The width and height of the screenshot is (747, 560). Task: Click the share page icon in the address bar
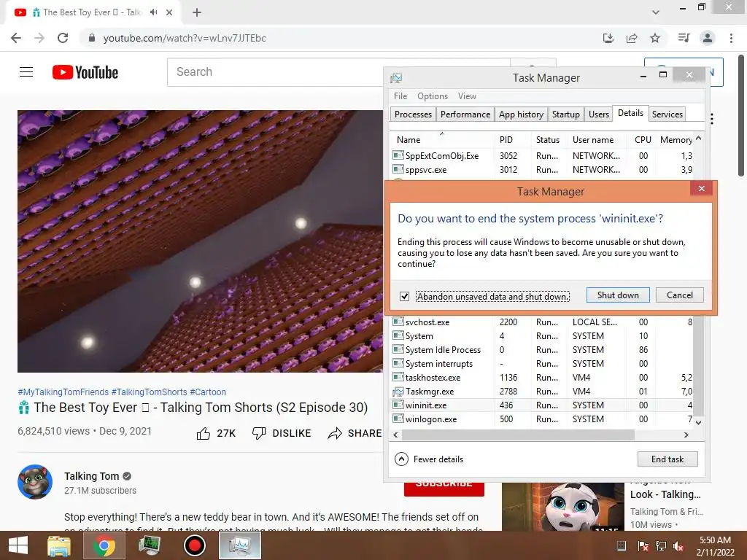point(632,38)
